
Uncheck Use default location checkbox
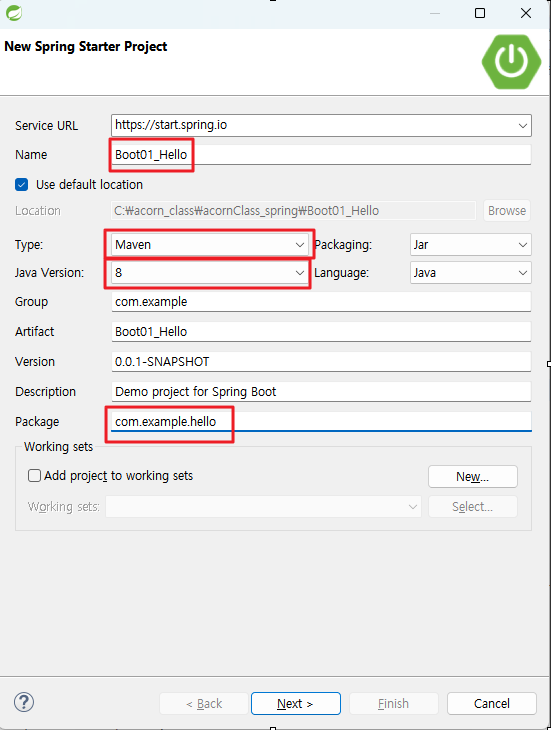(21, 185)
